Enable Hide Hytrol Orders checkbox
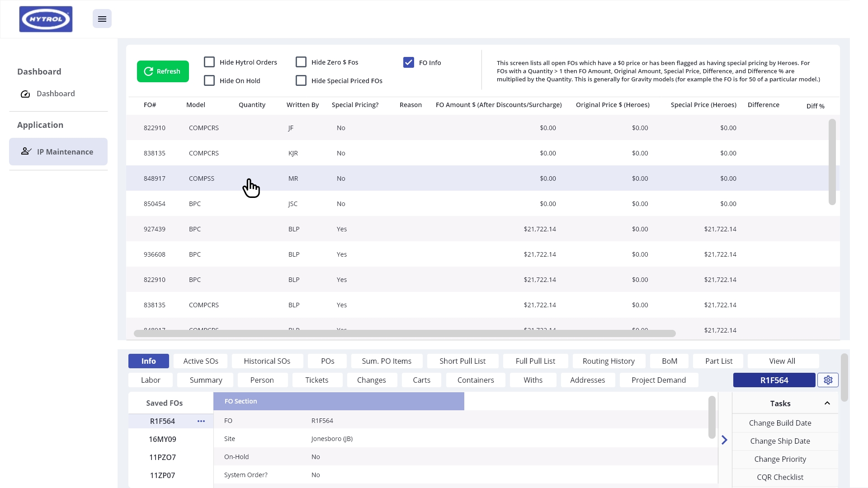Screen dimensions: 868x488 point(209,62)
